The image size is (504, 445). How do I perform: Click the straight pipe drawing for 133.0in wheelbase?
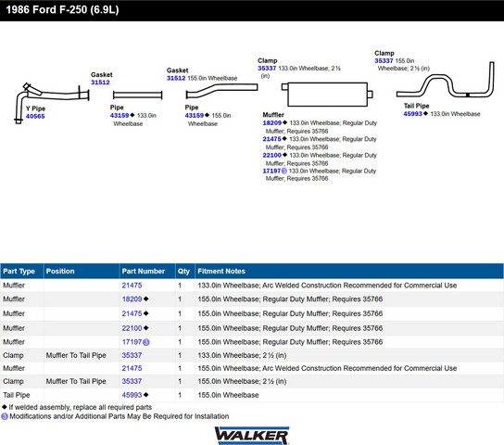click(x=137, y=95)
